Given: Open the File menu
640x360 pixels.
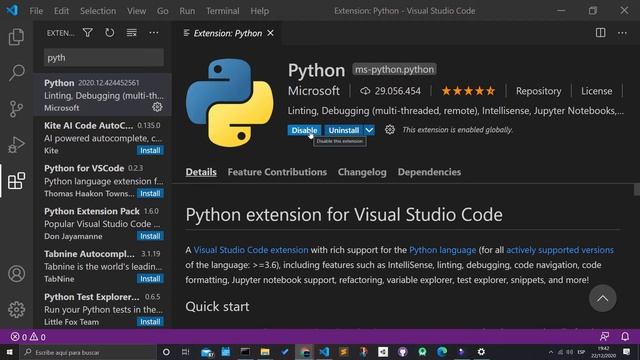Looking at the screenshot, I should pyautogui.click(x=36, y=11).
